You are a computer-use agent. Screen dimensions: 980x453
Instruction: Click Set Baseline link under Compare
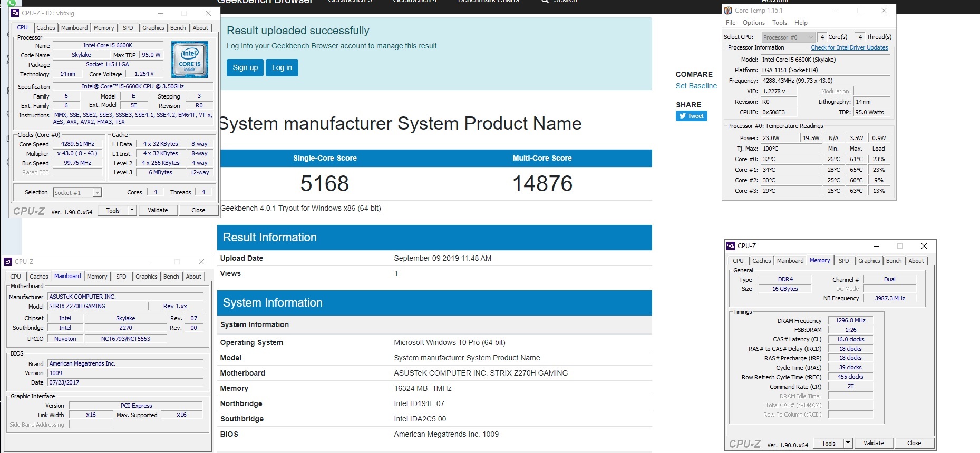pyautogui.click(x=696, y=86)
